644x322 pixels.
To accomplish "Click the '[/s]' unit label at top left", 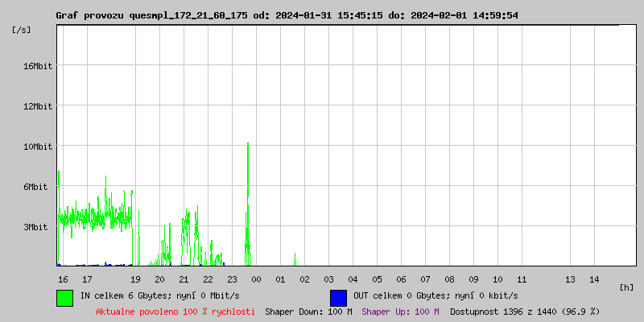I will [22, 29].
